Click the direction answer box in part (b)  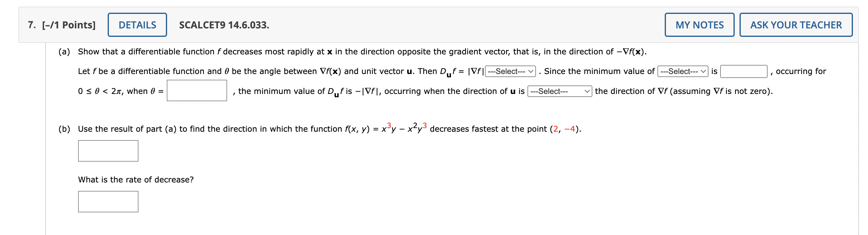(108, 151)
